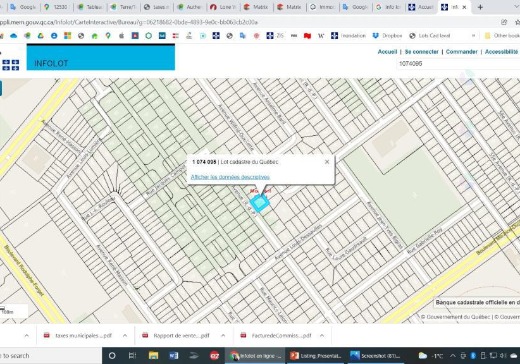The width and height of the screenshot is (520, 364).
Task: Click the 'Se connecter' link
Action: point(422,52)
